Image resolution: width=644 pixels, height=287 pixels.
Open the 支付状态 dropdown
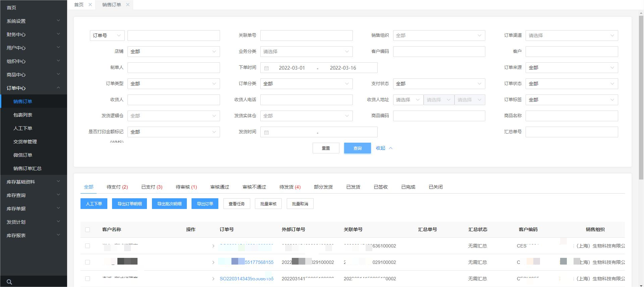(439, 84)
